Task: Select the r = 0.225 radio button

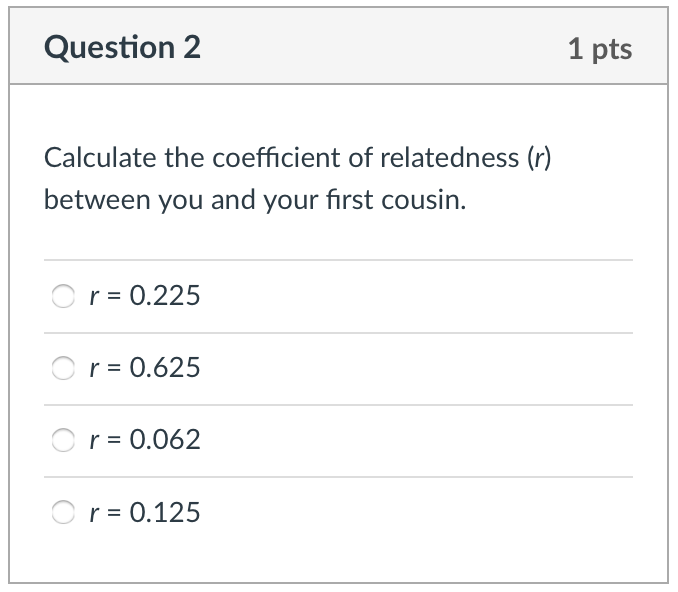Action: pyautogui.click(x=64, y=296)
